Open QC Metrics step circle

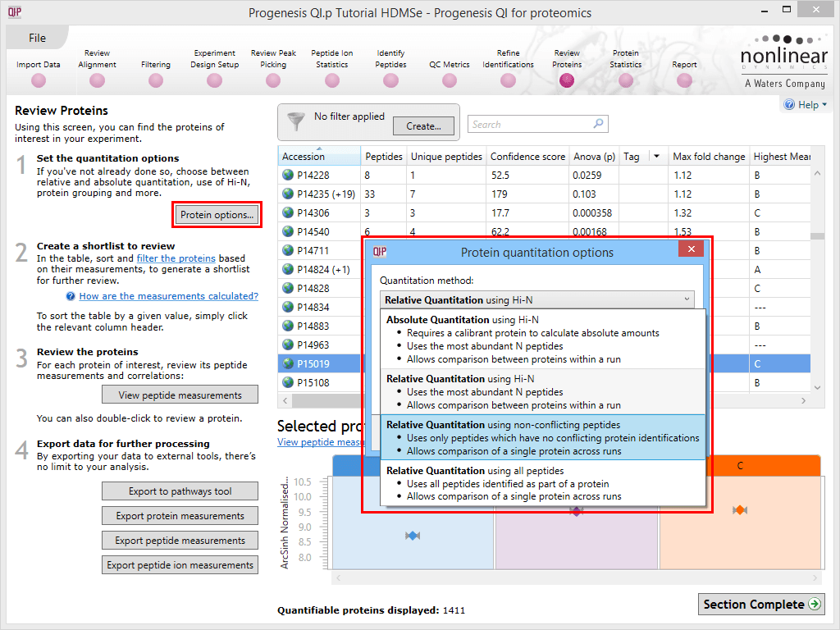point(450,81)
